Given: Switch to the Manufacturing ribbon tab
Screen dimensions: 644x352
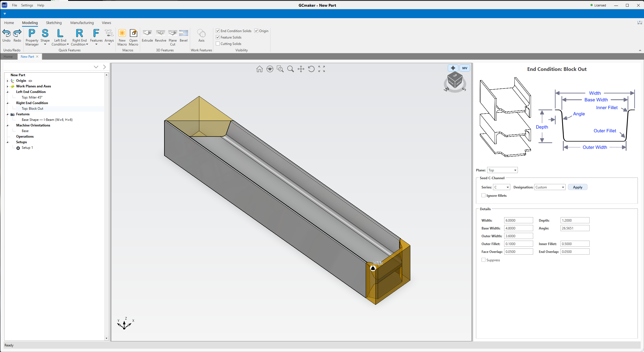Looking at the screenshot, I should [x=82, y=23].
